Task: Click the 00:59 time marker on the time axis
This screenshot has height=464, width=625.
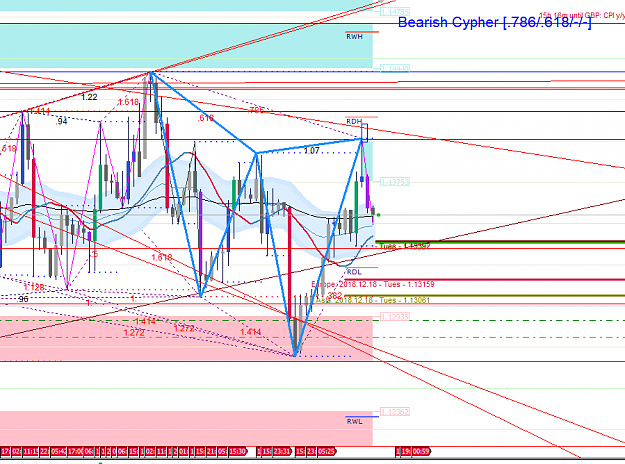Action: pos(421,452)
